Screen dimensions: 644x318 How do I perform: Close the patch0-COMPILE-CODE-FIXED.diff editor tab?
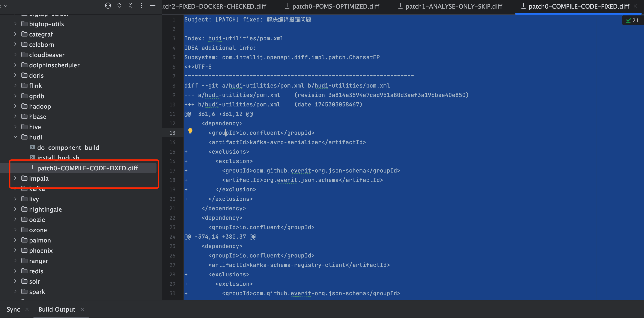click(x=635, y=6)
